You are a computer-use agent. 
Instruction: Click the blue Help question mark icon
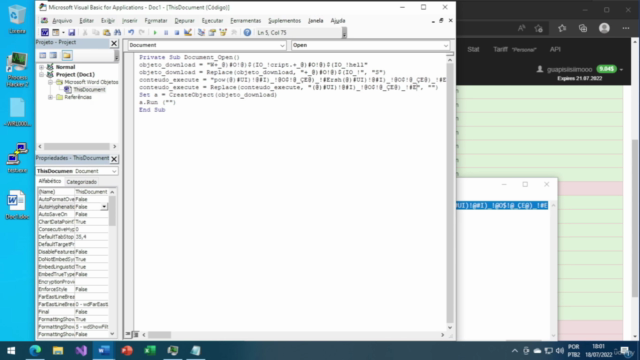pos(247,33)
